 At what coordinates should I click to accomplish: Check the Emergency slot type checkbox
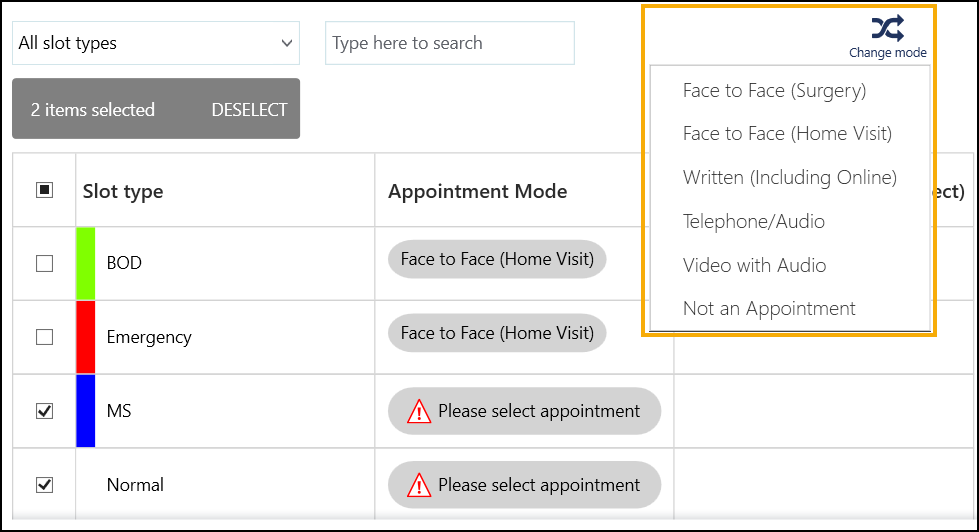[x=44, y=337]
